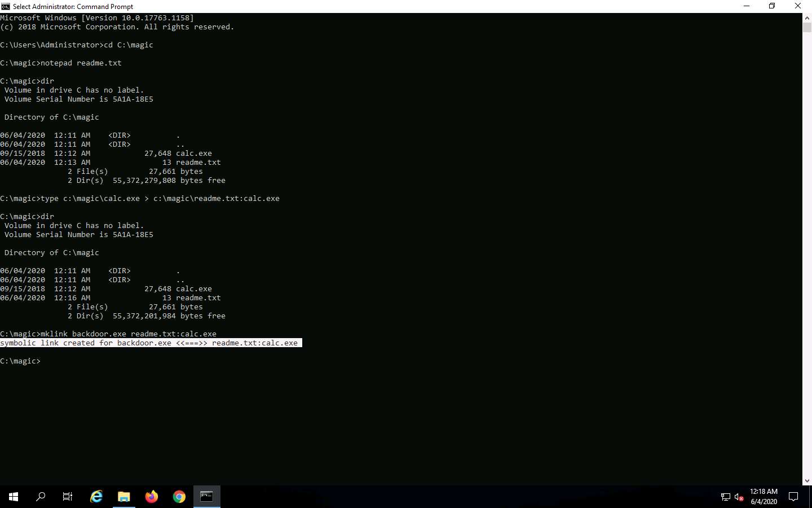
Task: Open the Command Prompt system menu icon
Action: [x=6, y=6]
